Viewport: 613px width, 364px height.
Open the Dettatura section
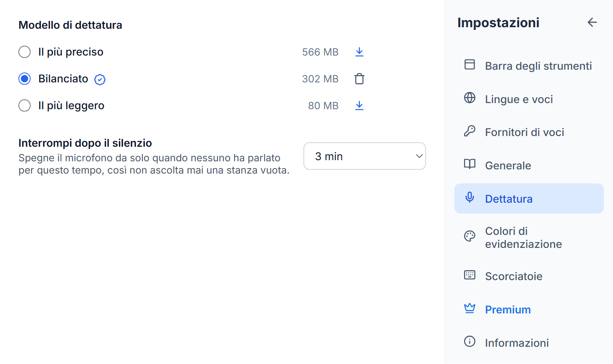click(x=529, y=198)
